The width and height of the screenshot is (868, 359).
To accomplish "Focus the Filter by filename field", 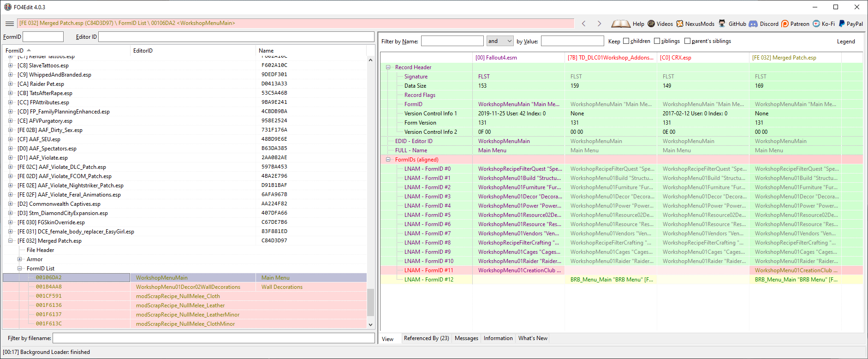I will (214, 338).
